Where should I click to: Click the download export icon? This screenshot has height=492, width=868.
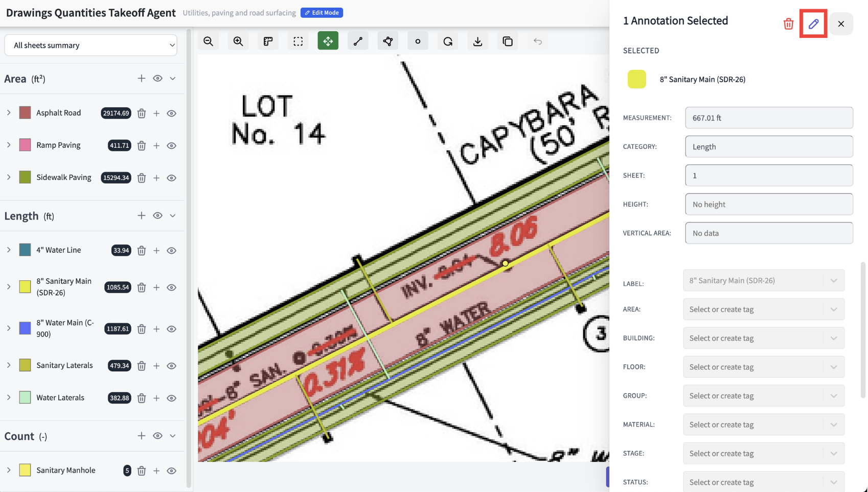[477, 41]
